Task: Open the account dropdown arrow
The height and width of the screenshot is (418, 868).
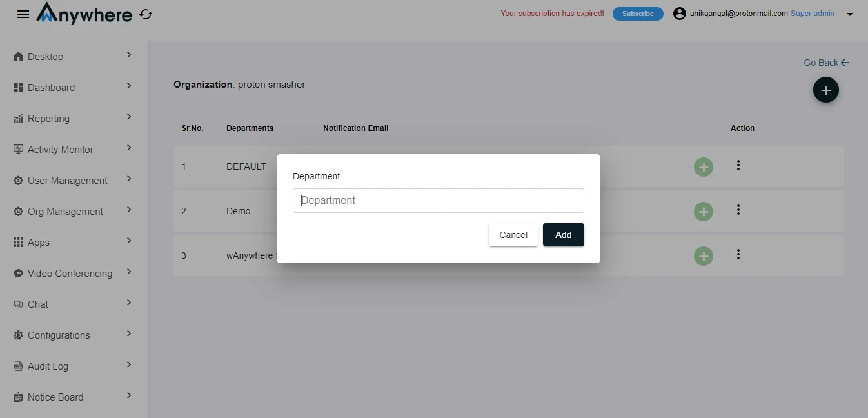Action: [x=850, y=14]
